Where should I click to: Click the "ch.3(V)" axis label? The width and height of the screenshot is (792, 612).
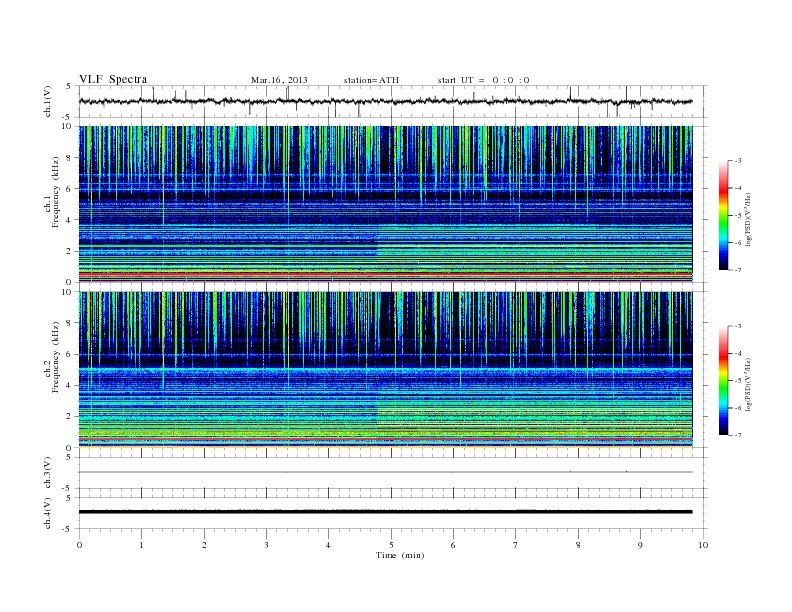pos(48,473)
